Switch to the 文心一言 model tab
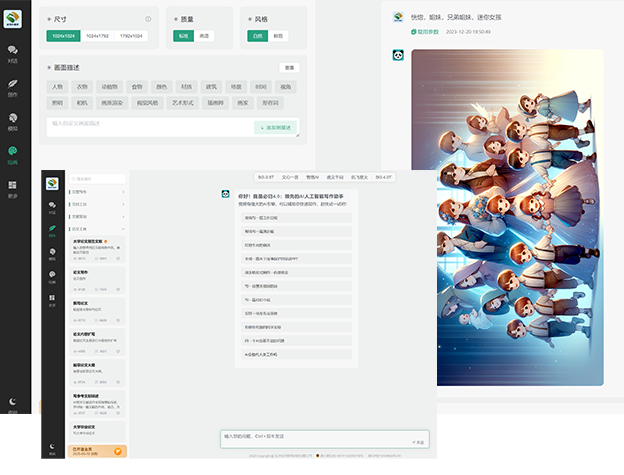This screenshot has width=624, height=475. pyautogui.click(x=291, y=175)
